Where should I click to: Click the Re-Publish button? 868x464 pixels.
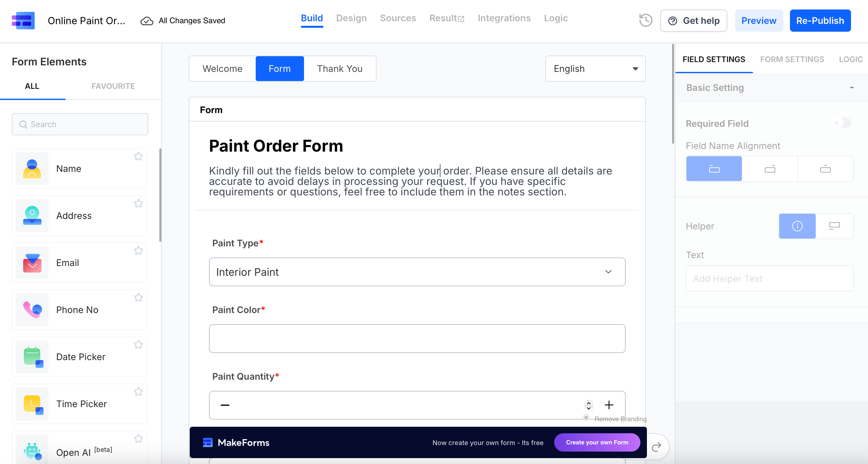click(x=820, y=21)
